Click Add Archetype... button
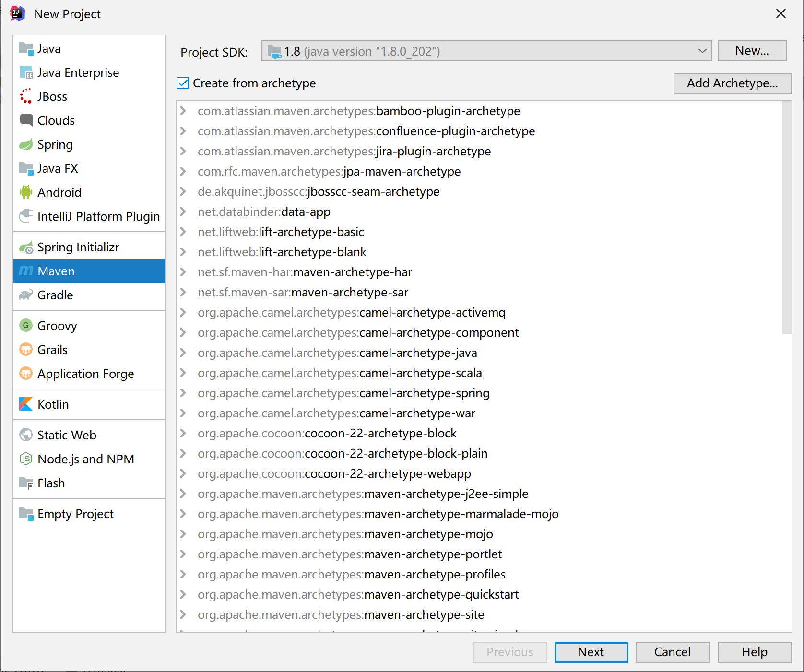The height and width of the screenshot is (672, 804). (732, 83)
